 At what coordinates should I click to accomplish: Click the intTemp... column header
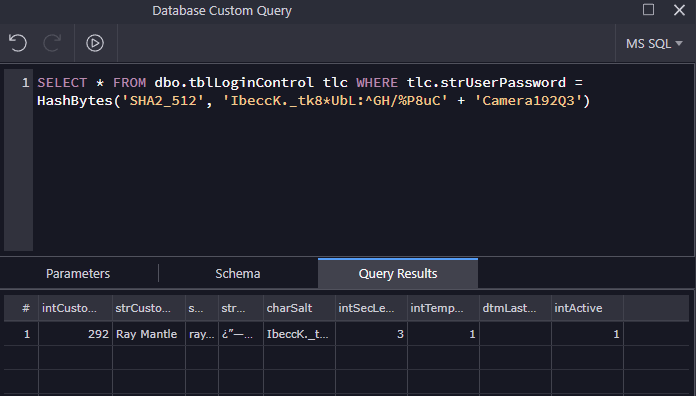pyautogui.click(x=443, y=308)
